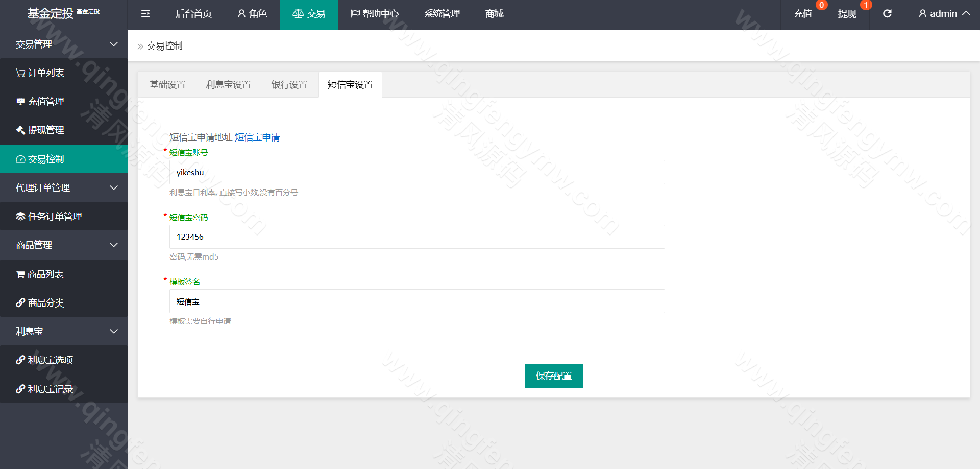The width and height of the screenshot is (980, 469).
Task: Click the 商品分类 link icon
Action: click(x=20, y=302)
